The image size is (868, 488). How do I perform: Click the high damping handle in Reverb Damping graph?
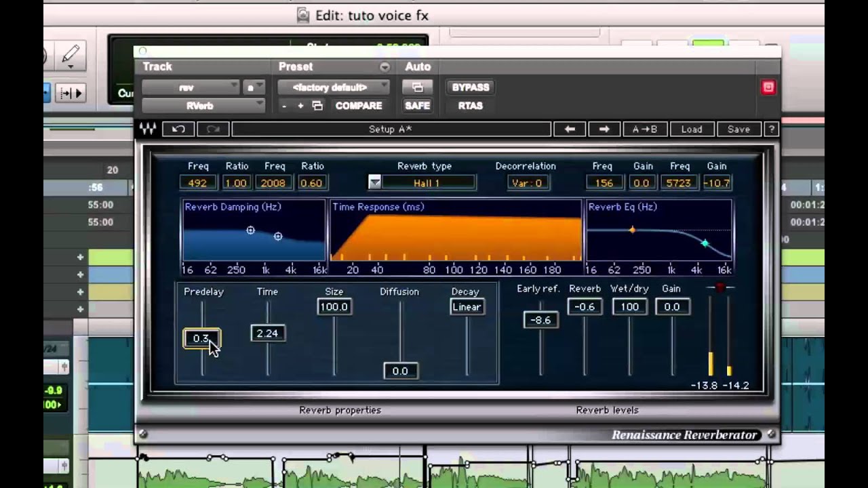[x=278, y=236]
